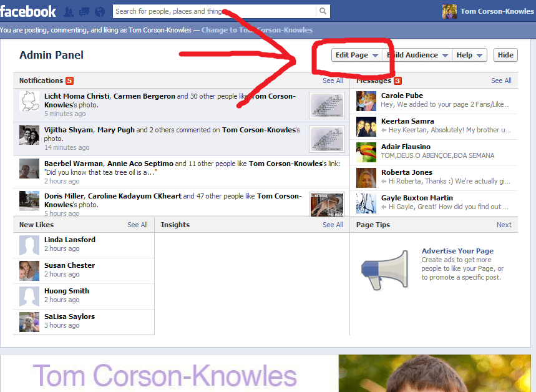Open Adair Flausino's message
536x392 pixels.
click(x=434, y=152)
